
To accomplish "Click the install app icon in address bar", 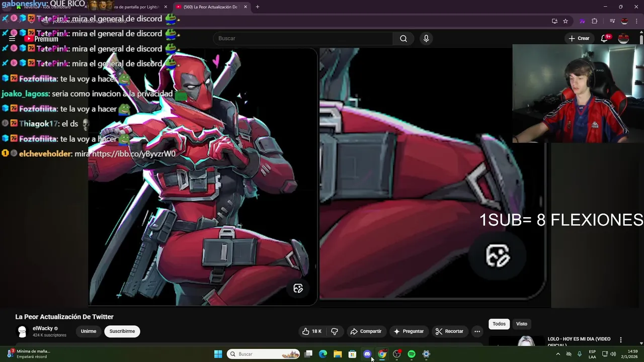I will click(x=554, y=21).
